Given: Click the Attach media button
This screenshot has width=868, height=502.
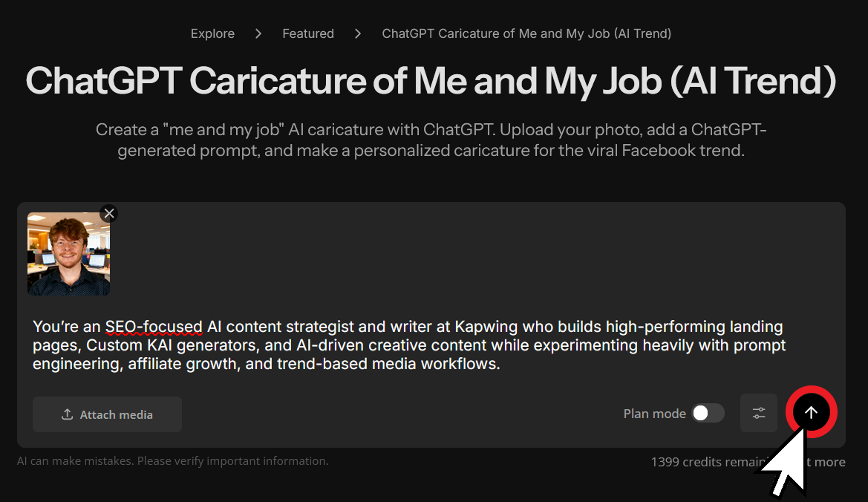Looking at the screenshot, I should [x=107, y=414].
